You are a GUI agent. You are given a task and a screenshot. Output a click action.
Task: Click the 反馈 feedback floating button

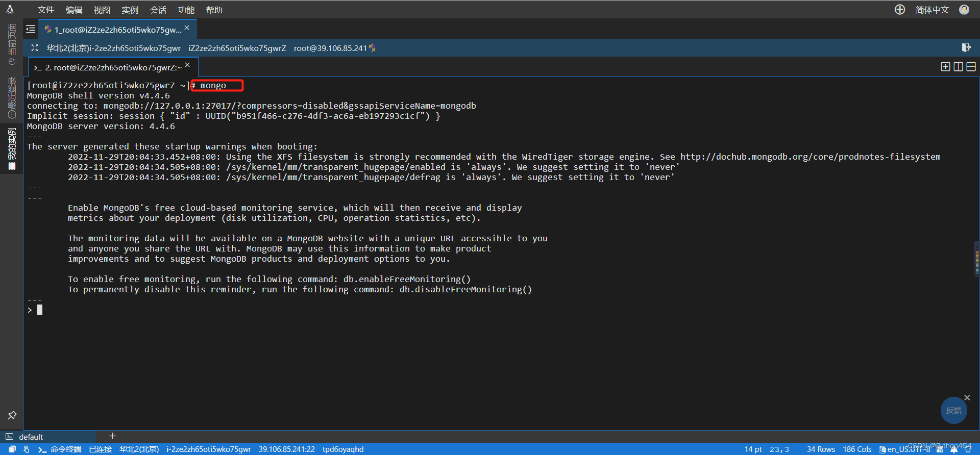point(953,410)
